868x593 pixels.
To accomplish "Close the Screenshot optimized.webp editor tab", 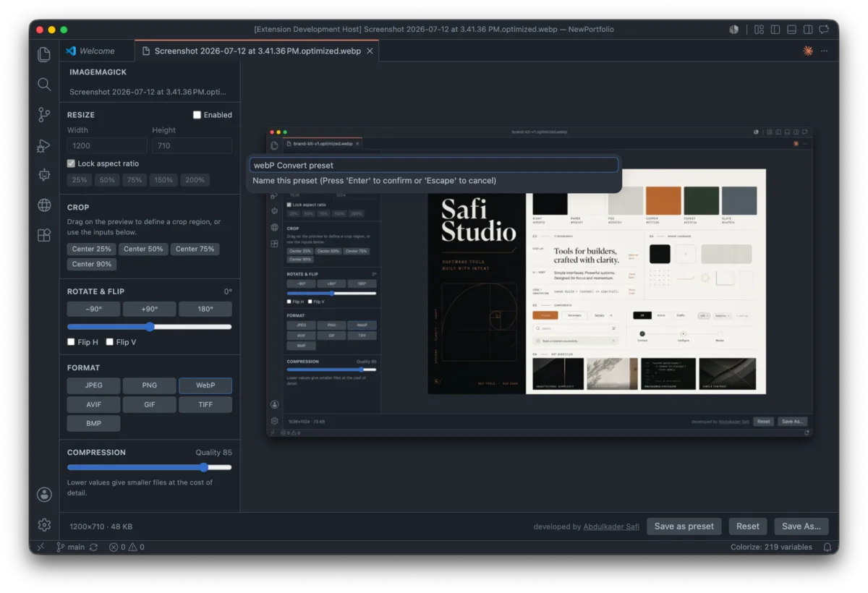I will [370, 51].
